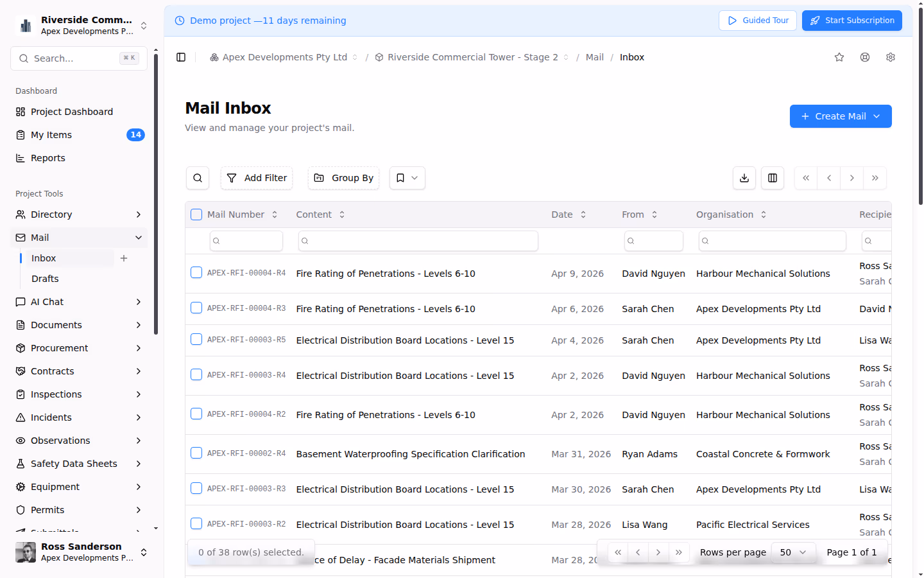Viewport: 924px width, 578px height.
Task: Open project settings via the gear icon
Action: click(x=891, y=57)
